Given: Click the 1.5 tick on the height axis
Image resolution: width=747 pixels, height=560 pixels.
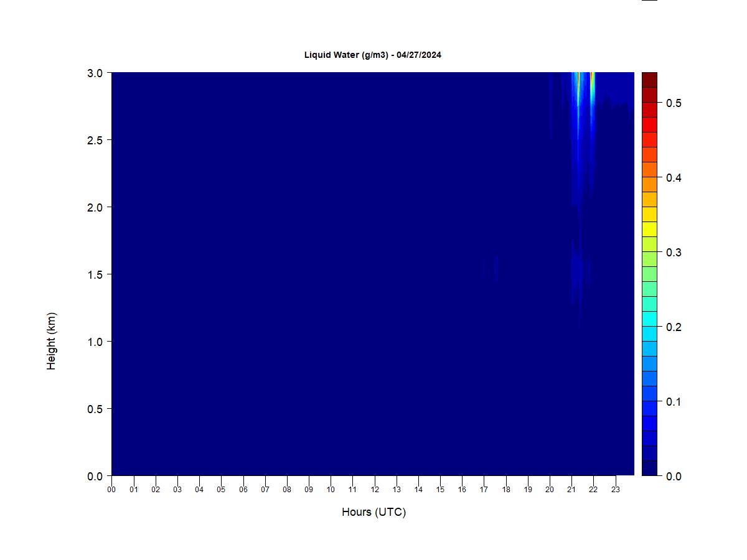Looking at the screenshot, I should pos(95,274).
